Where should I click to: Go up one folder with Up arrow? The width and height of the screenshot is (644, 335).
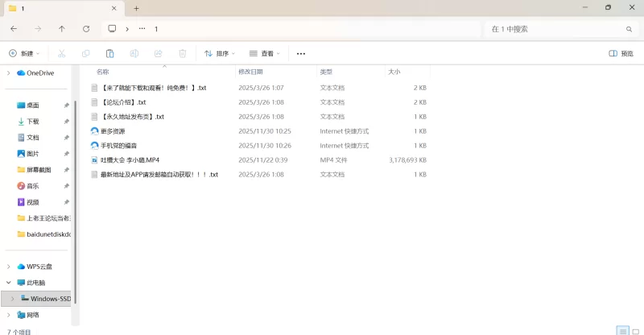tap(62, 29)
